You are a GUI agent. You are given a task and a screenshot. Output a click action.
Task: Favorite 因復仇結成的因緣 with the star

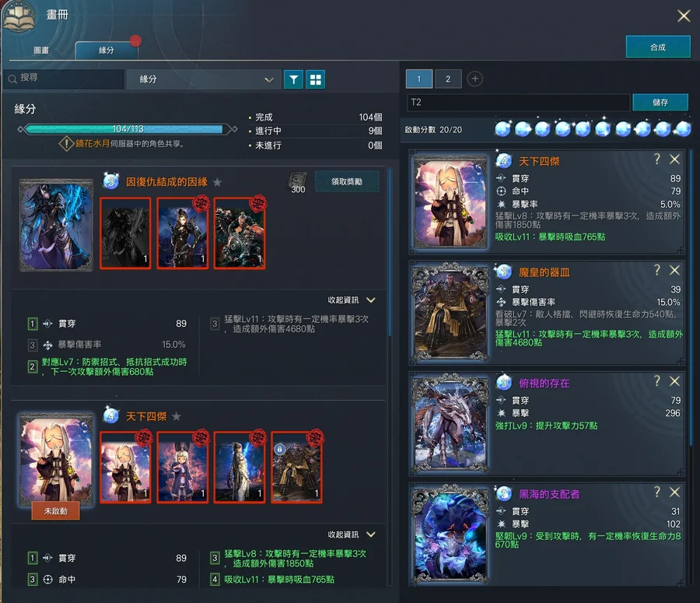[x=218, y=182]
